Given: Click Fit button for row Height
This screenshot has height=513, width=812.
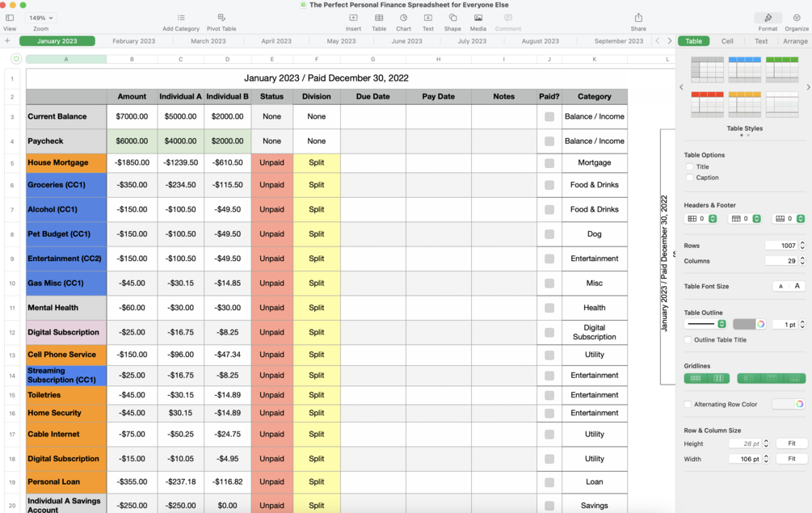Looking at the screenshot, I should coord(791,444).
